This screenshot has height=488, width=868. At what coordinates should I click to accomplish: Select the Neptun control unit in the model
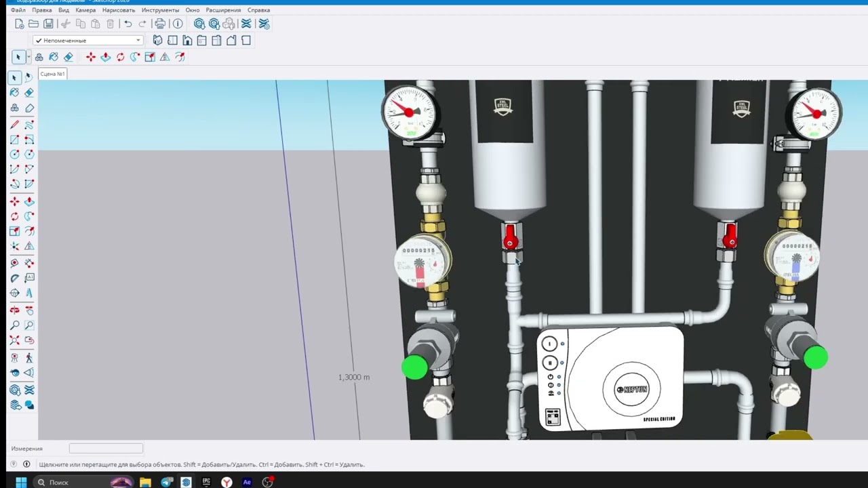coord(610,378)
